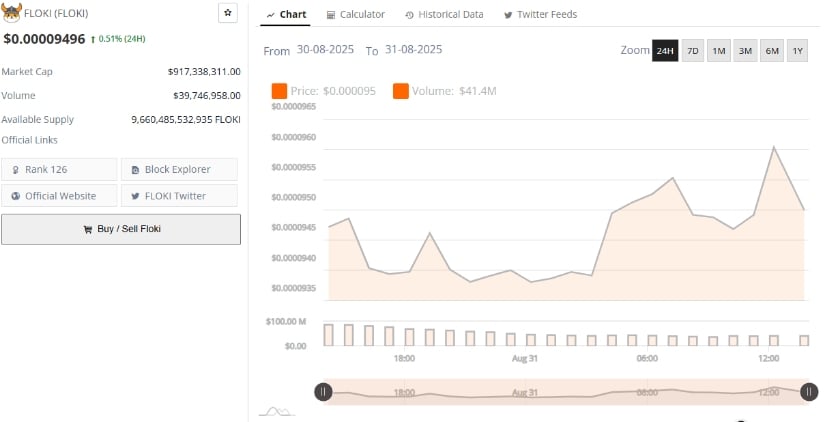
Task: Click the 06:00 time label under volume bars
Action: click(647, 358)
